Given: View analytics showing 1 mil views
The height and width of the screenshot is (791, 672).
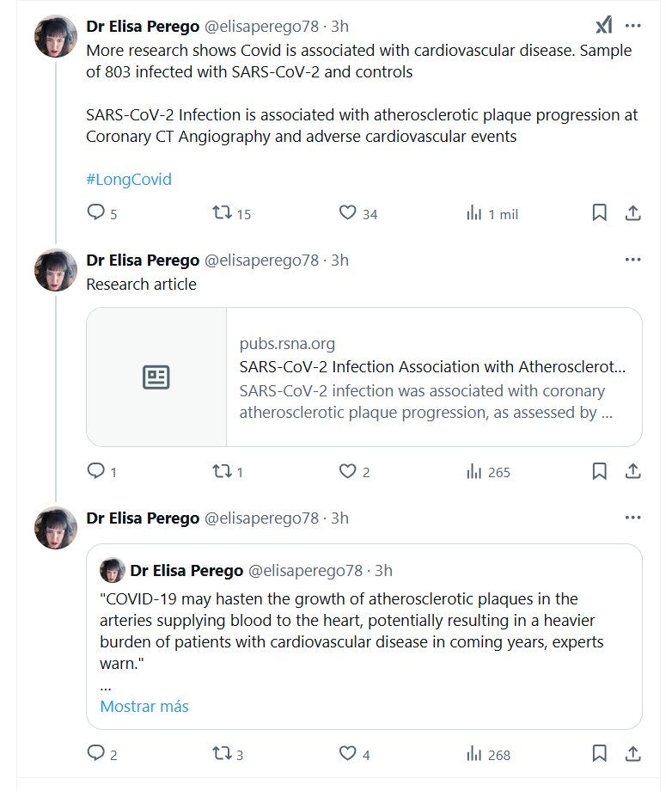Looking at the screenshot, I should (x=473, y=212).
